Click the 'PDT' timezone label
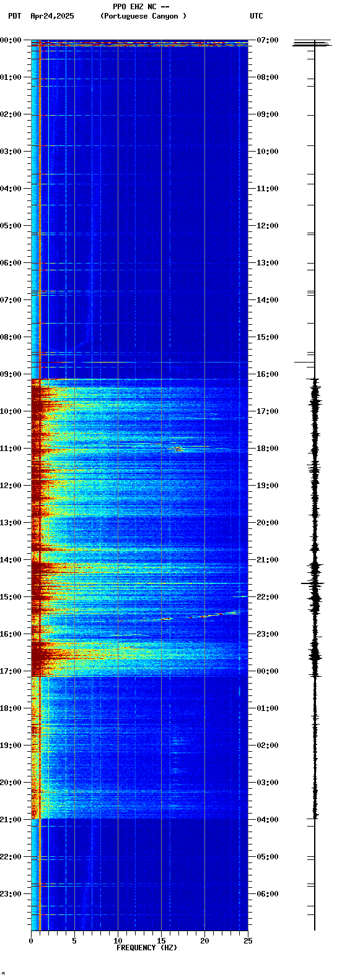This screenshot has height=980, width=342. tap(14, 16)
